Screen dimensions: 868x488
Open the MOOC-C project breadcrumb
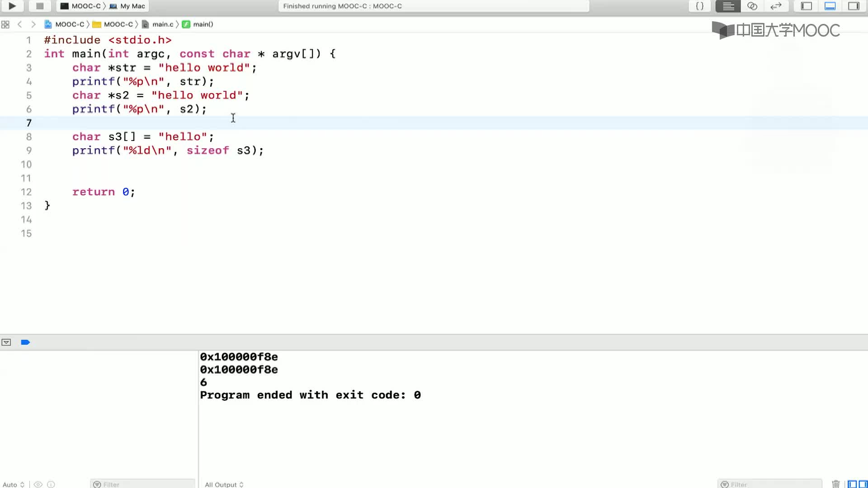click(x=64, y=24)
